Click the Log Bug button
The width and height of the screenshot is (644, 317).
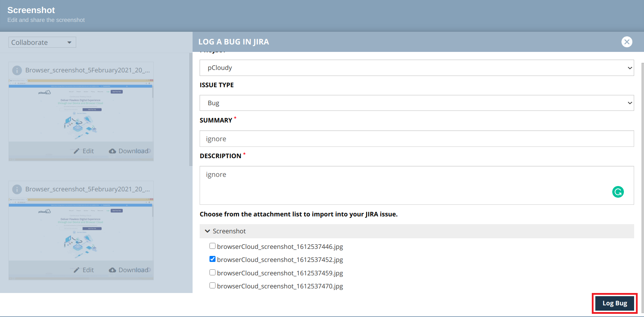pyautogui.click(x=615, y=303)
